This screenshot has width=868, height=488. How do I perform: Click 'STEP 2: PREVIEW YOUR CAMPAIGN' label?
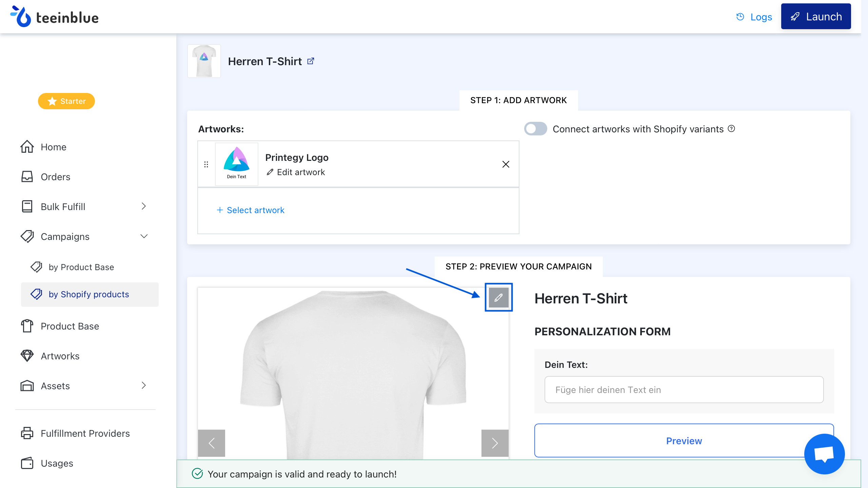tap(518, 266)
